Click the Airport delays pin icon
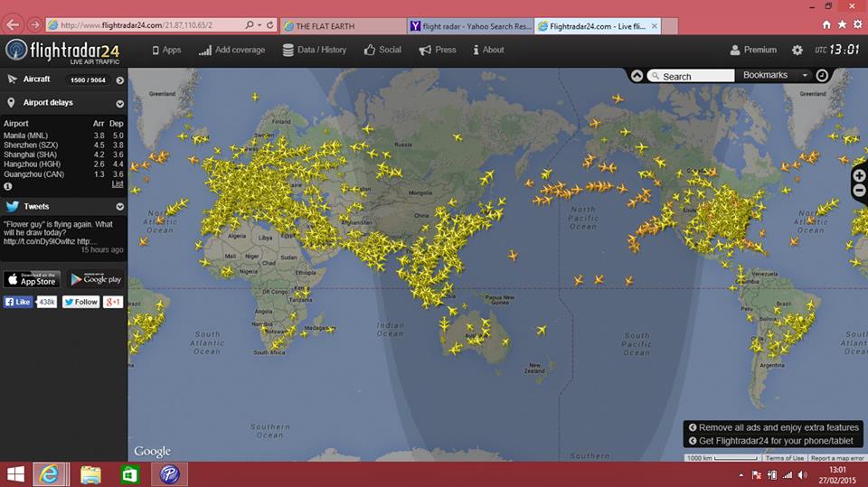The image size is (868, 487). 11,102
